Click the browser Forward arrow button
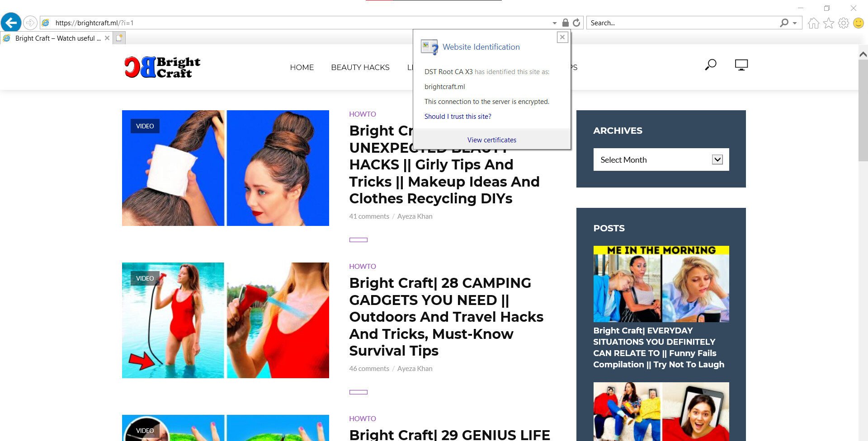This screenshot has height=441, width=868. (x=30, y=23)
